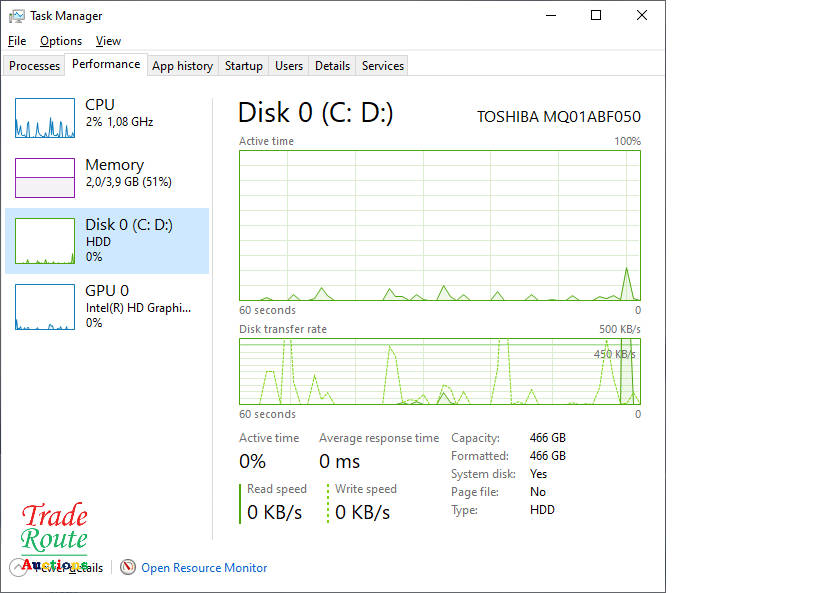Click the Active time graph area
The width and height of the screenshot is (819, 593).
tap(439, 225)
